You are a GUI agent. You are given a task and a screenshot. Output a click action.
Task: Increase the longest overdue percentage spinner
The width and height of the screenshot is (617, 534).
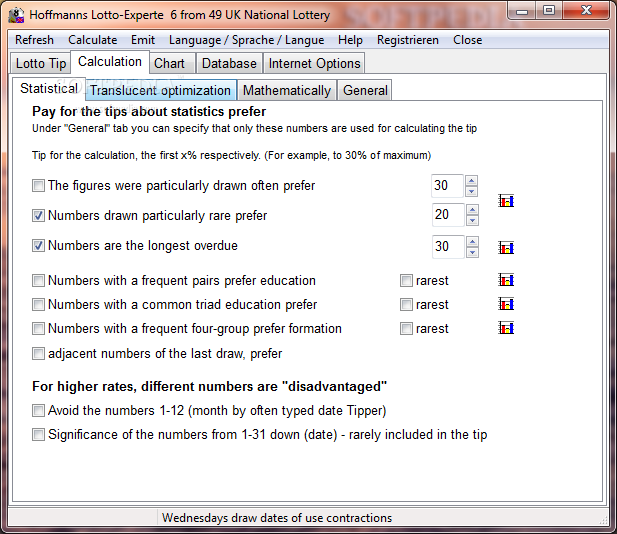472,241
